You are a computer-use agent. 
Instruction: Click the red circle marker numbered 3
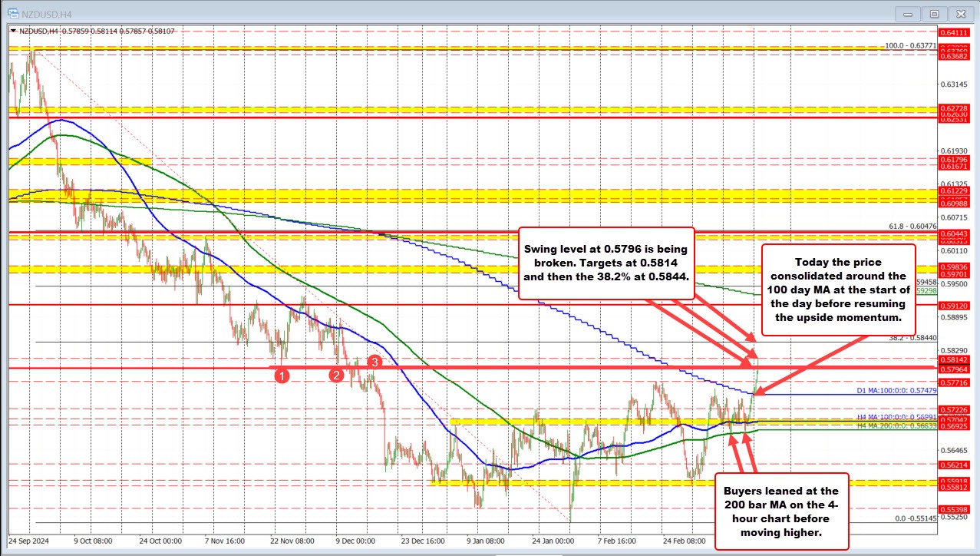click(375, 361)
